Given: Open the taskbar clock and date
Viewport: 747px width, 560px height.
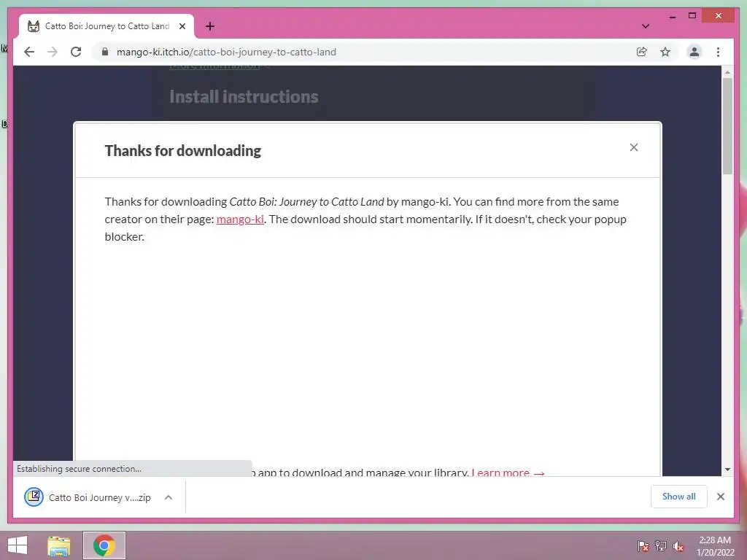Looking at the screenshot, I should click(x=715, y=546).
